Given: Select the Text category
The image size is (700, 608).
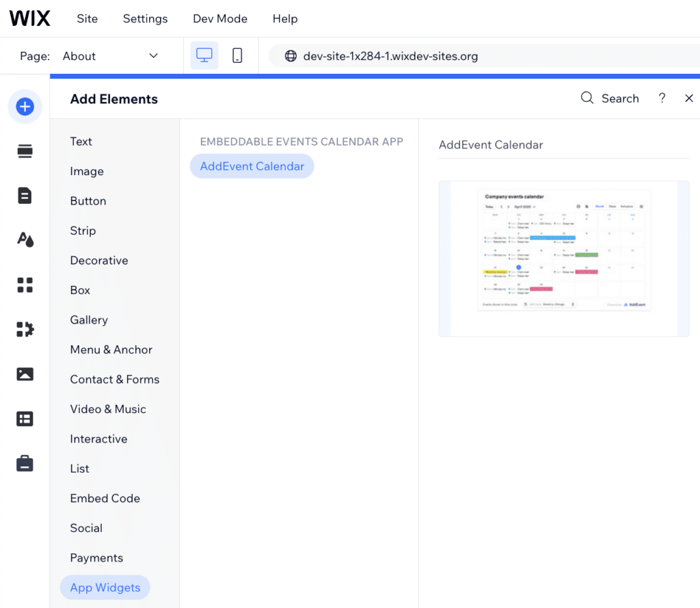Looking at the screenshot, I should click(81, 142).
